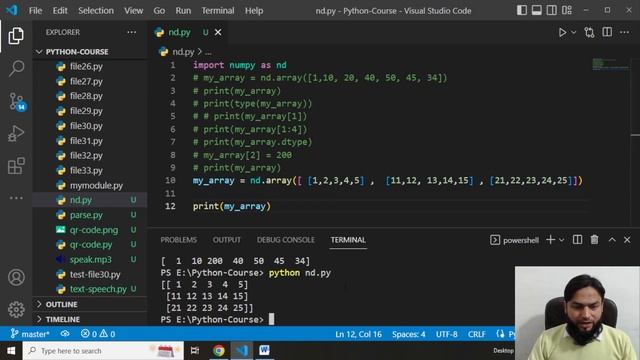Open speak.mp3 audio file
Screen dimensions: 640x360
pos(90,260)
